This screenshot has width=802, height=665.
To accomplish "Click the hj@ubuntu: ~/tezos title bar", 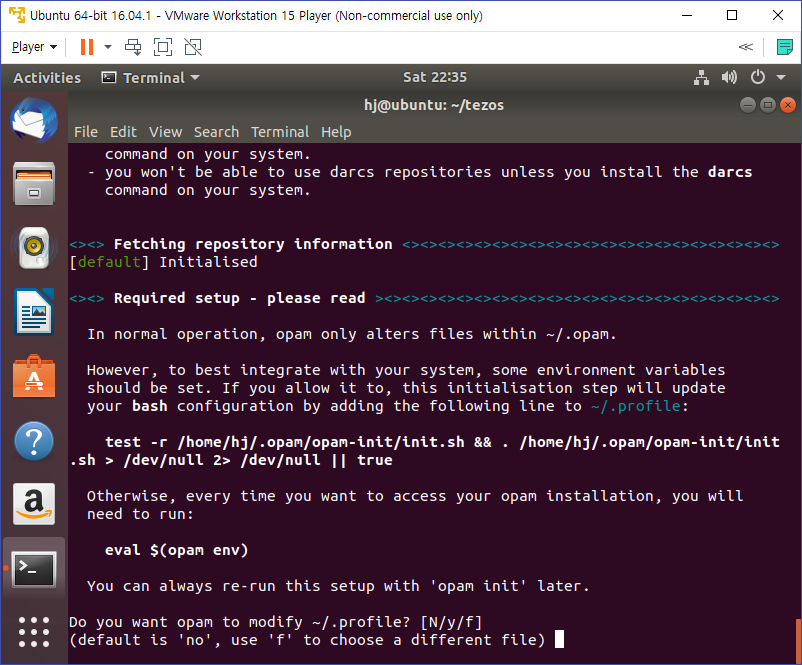I will tap(434, 105).
